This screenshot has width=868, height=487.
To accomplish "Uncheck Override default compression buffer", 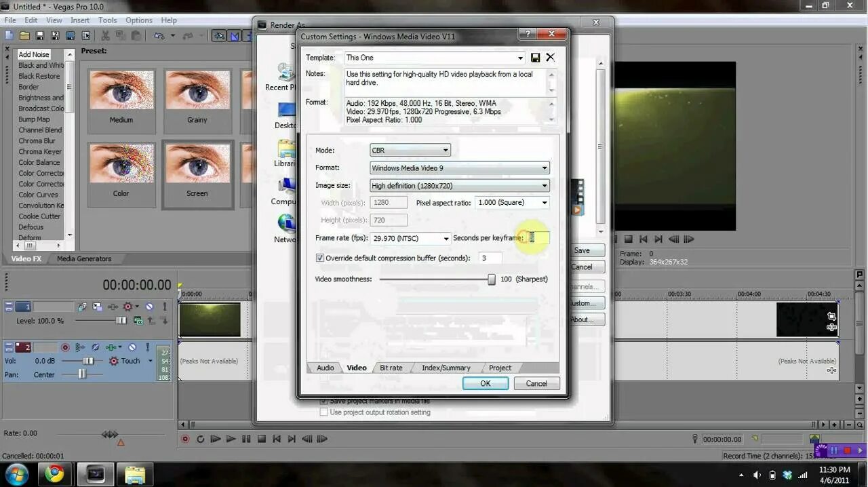I will [320, 258].
